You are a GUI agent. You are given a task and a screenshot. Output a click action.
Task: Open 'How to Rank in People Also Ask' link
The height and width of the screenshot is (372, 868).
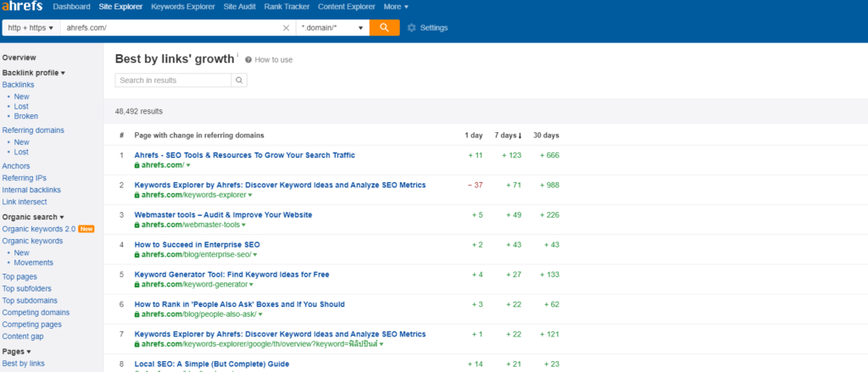(240, 304)
